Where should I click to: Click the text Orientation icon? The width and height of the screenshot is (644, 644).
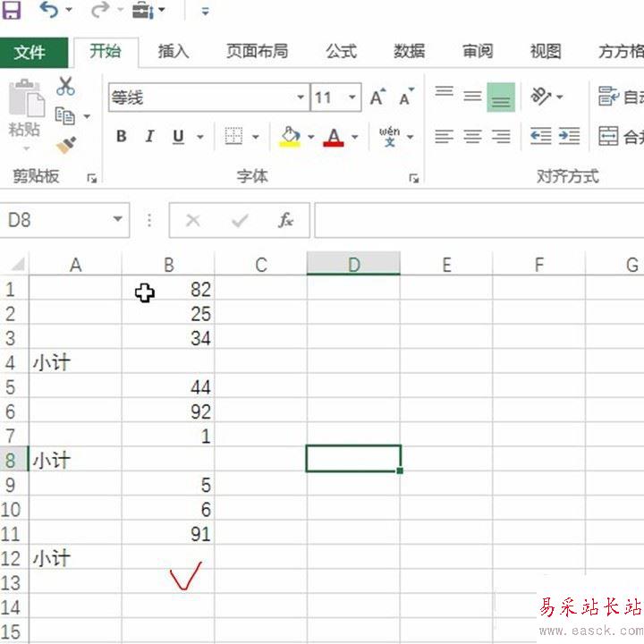coord(541,97)
